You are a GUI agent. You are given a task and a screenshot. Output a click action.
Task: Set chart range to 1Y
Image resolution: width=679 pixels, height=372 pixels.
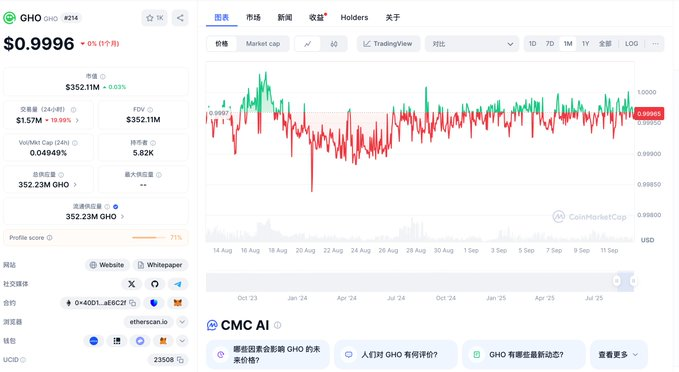tap(585, 44)
